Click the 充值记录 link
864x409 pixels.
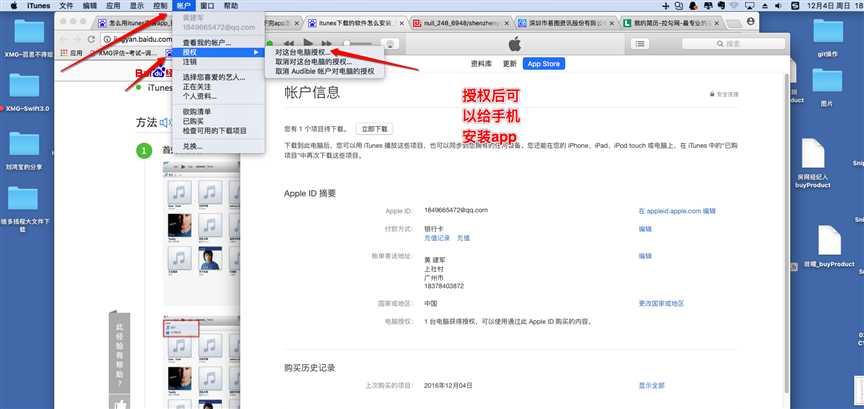436,238
